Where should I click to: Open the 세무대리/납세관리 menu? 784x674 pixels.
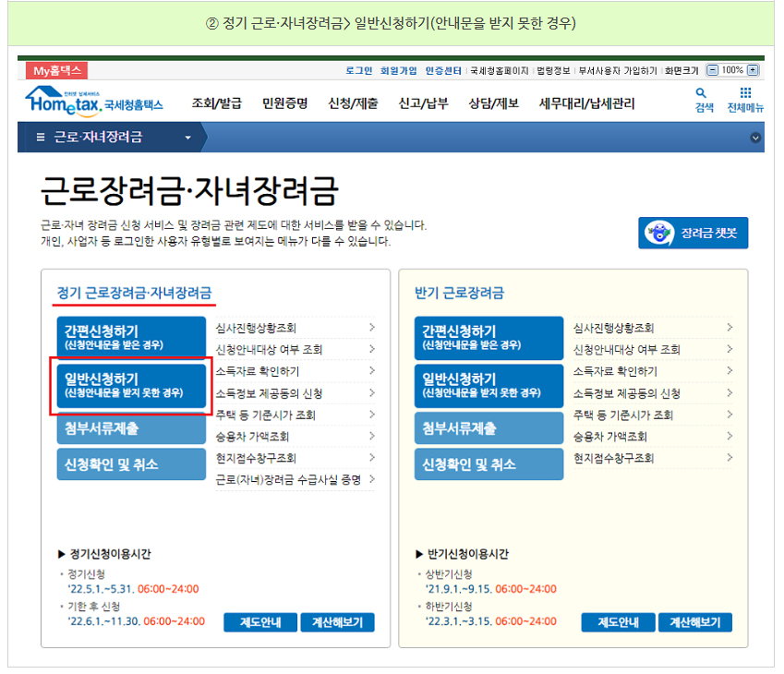586,103
